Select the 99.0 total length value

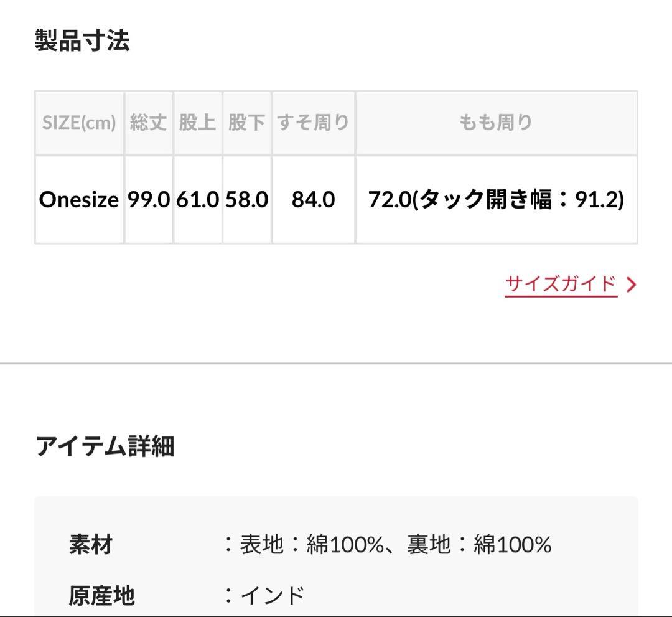click(149, 200)
